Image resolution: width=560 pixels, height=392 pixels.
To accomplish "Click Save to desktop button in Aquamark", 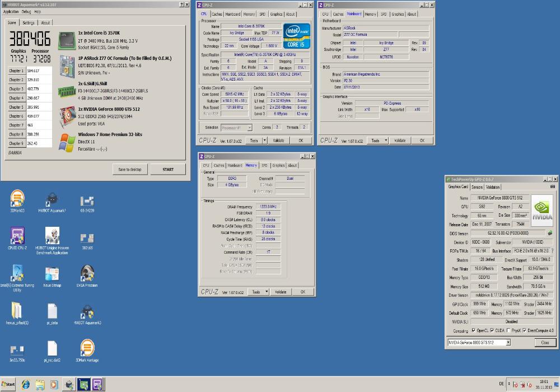I will pos(130,170).
